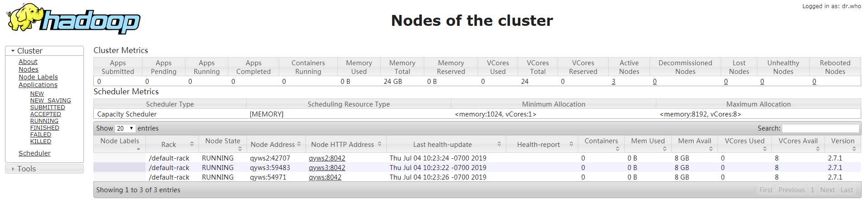Sort table by VCores Avail column

tap(798, 144)
